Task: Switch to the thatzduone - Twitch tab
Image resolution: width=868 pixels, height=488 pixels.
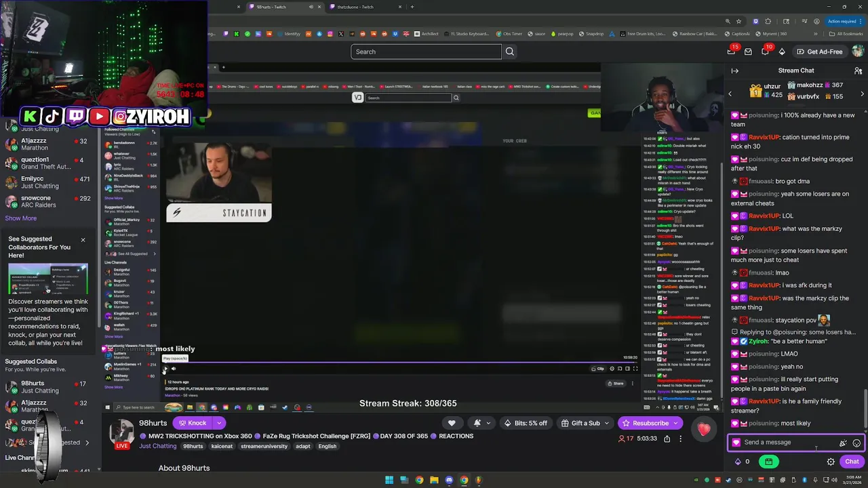Action: [366, 7]
